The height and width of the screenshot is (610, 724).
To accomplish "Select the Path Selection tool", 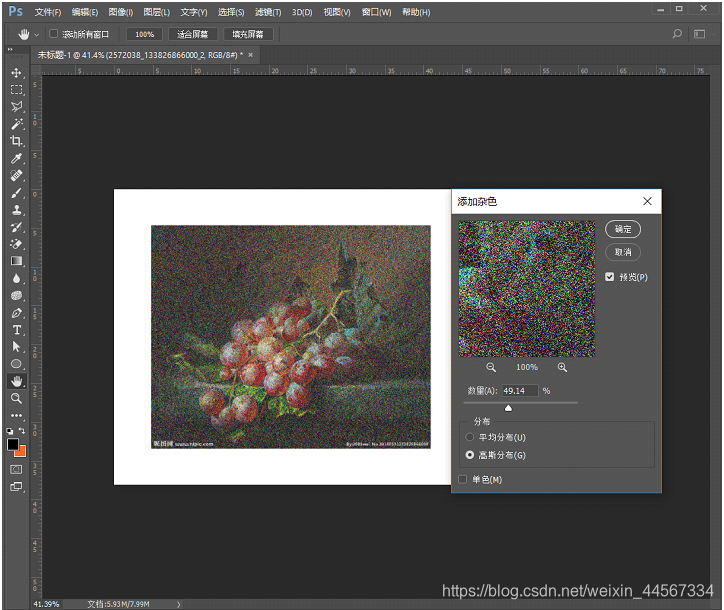I will coord(16,347).
